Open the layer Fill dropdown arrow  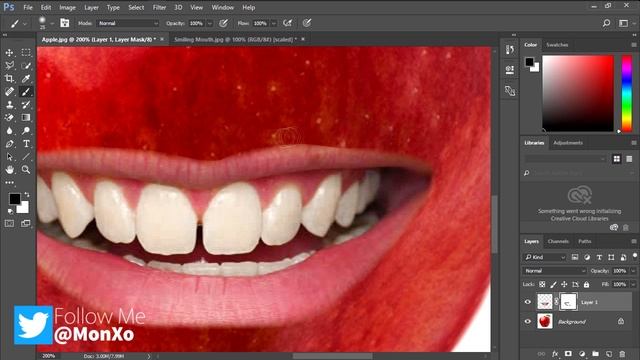pos(633,284)
